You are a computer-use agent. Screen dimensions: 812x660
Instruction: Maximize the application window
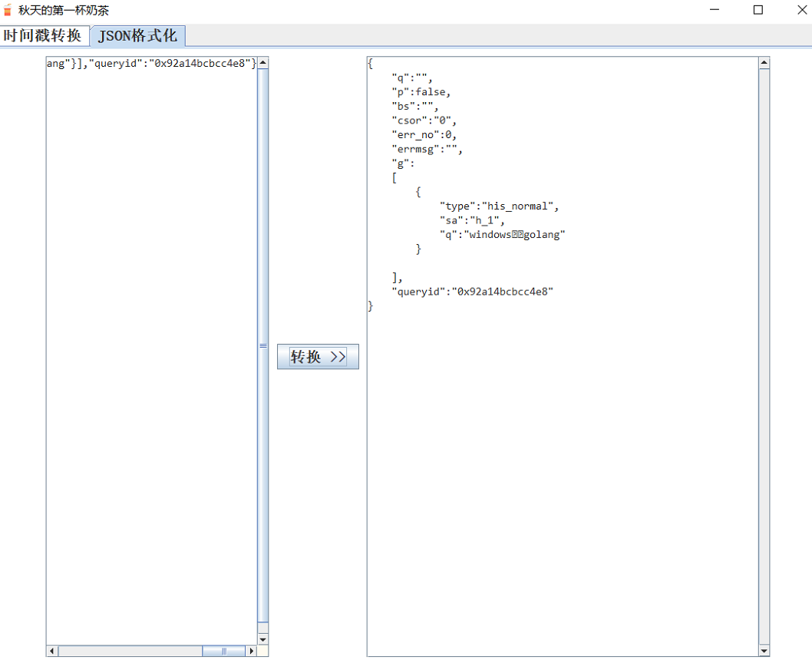pyautogui.click(x=758, y=10)
